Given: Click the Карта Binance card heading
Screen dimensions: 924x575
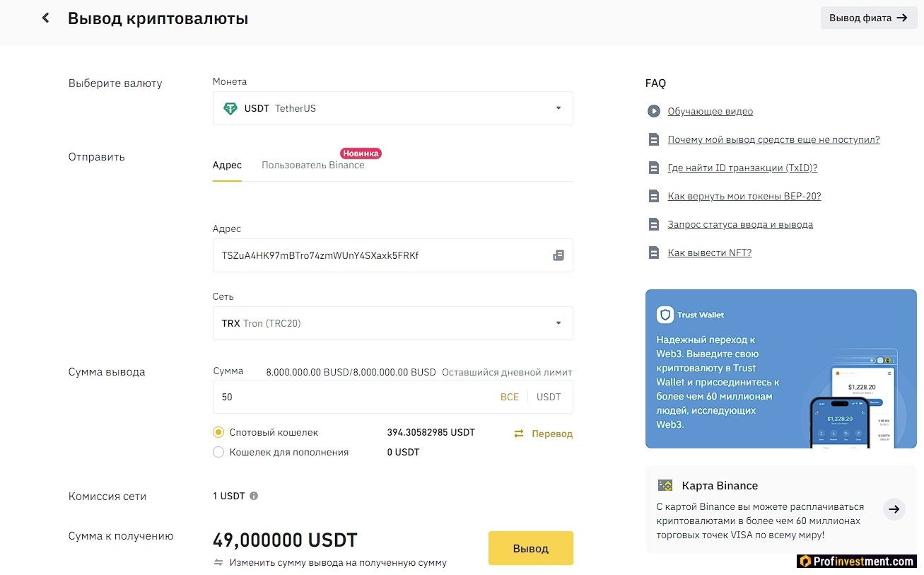Looking at the screenshot, I should click(x=720, y=485).
